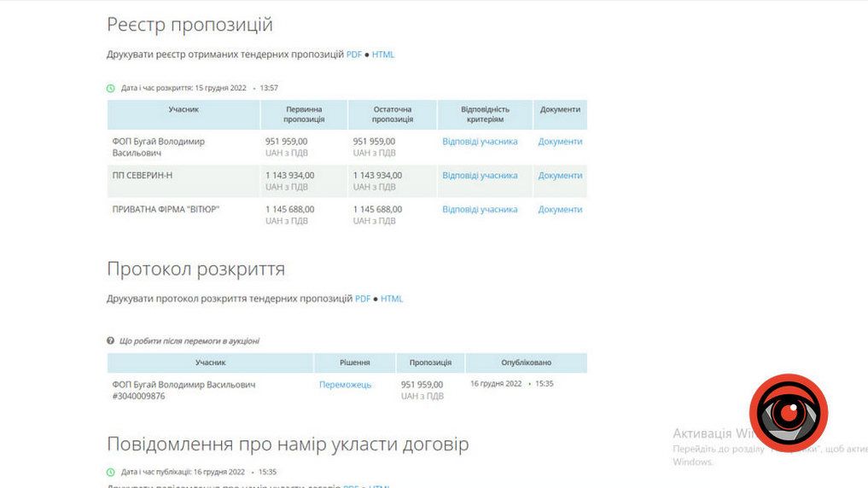Image resolution: width=868 pixels, height=488 pixels.
Task: Click the clock icon beside publication date
Action: [111, 472]
